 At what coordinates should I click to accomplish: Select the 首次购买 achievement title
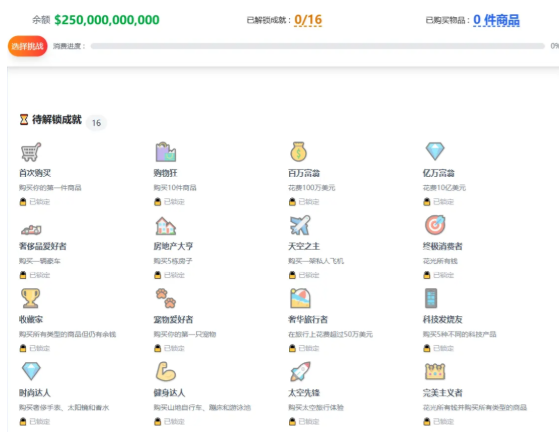click(35, 173)
